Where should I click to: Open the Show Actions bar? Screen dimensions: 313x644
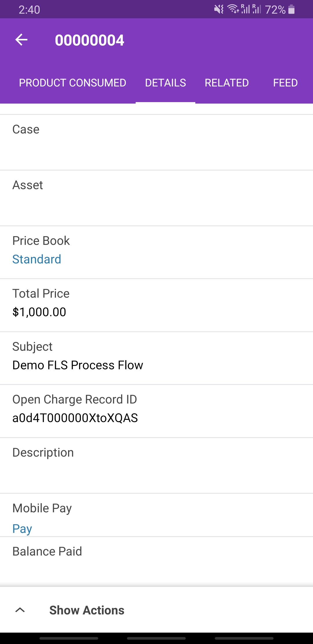156,610
